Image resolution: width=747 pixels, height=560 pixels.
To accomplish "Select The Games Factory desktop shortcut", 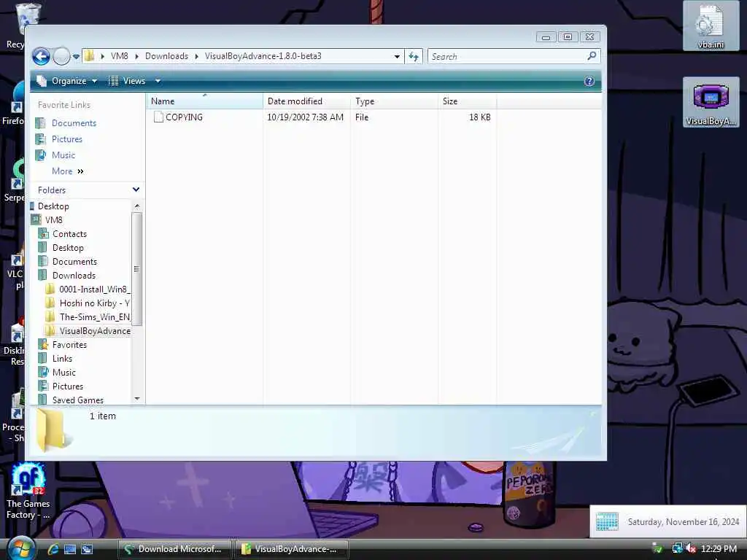I will coord(28,491).
